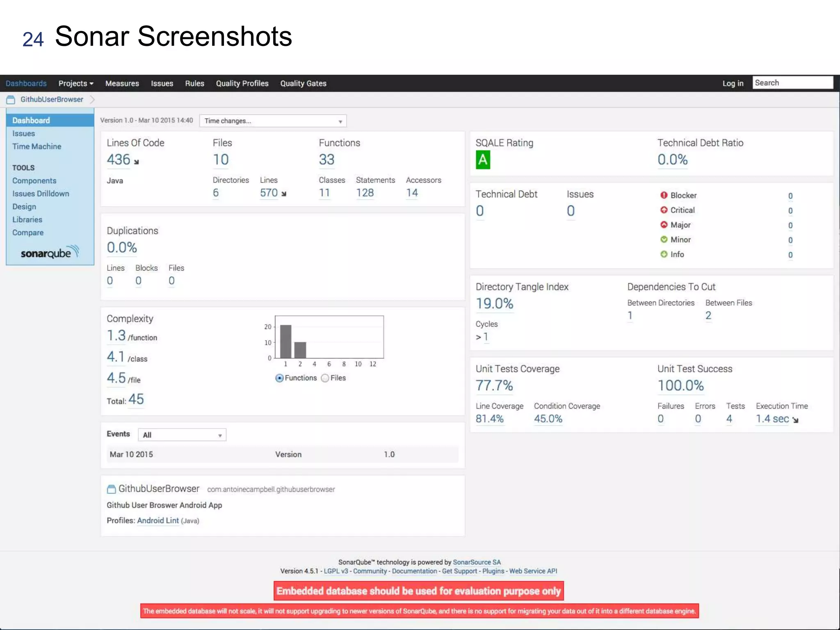Click the Directory Tangle Index 19.0%
840x630 pixels.
click(495, 304)
